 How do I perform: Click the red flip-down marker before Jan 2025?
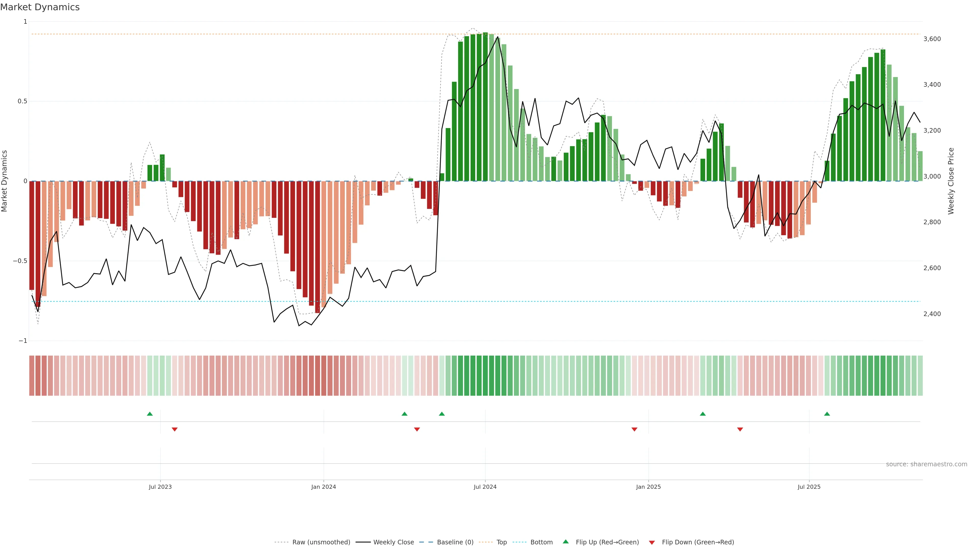[634, 429]
